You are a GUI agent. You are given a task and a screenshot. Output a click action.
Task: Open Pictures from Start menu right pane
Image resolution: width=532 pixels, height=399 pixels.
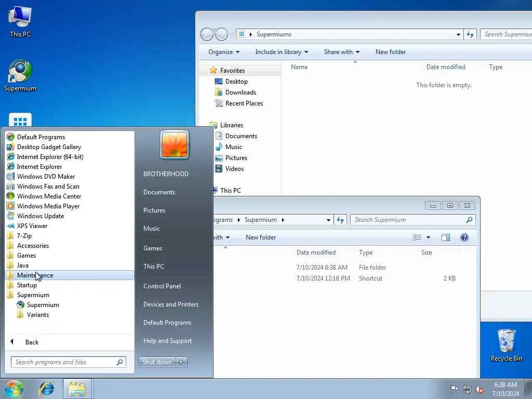click(x=154, y=210)
